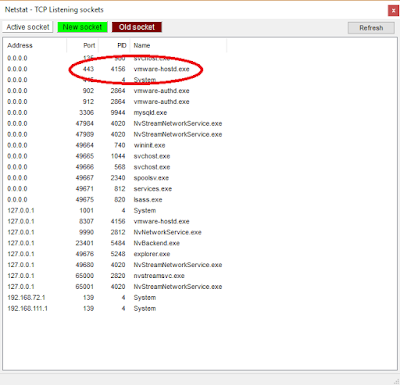Sort by the PID column header
This screenshot has height=385, width=400.
(x=114, y=46)
